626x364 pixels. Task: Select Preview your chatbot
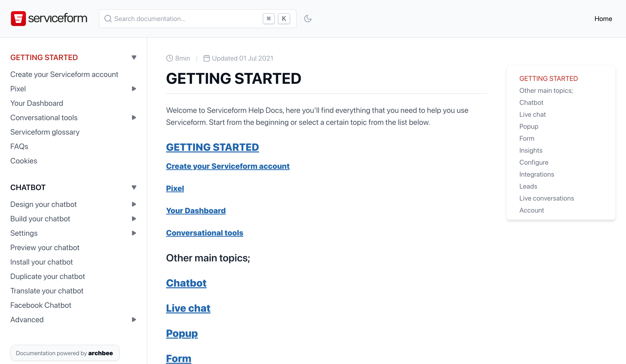45,247
